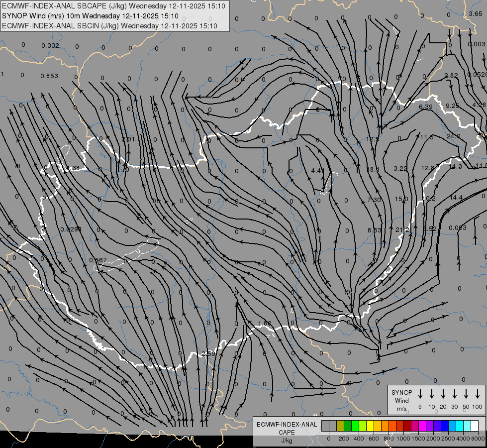Pick the dark green CAPE legend swatch
The height and width of the screenshot is (448, 487).
point(348,426)
